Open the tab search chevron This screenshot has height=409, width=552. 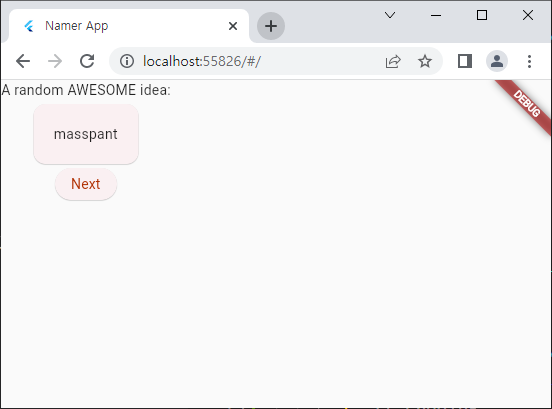(390, 15)
